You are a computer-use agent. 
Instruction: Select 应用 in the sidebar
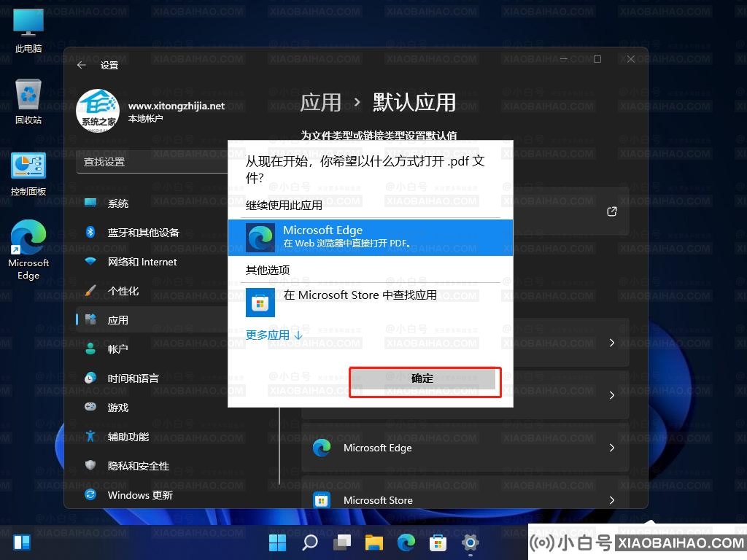pos(152,320)
